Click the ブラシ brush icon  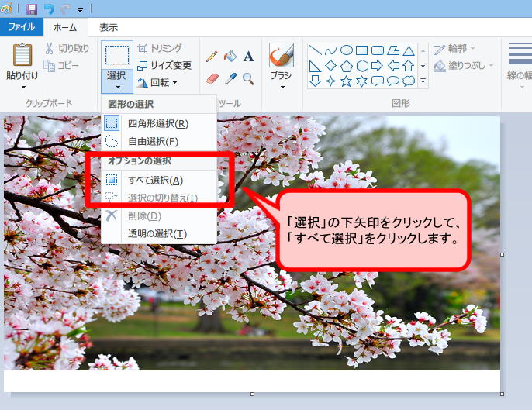(x=282, y=55)
